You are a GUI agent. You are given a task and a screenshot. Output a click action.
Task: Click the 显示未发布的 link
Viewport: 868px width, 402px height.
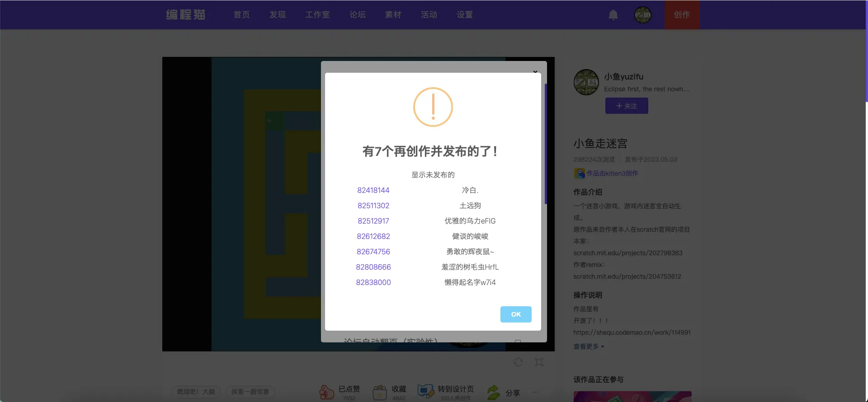coord(433,175)
